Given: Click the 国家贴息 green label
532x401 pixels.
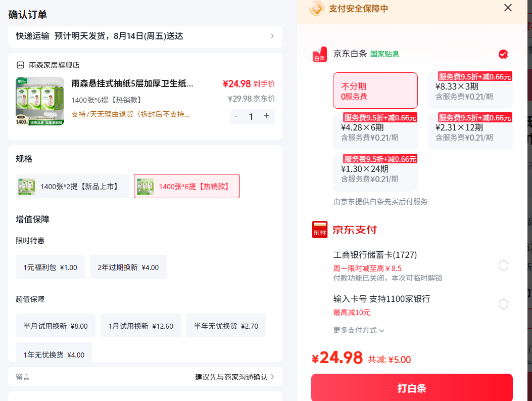Looking at the screenshot, I should (x=384, y=54).
